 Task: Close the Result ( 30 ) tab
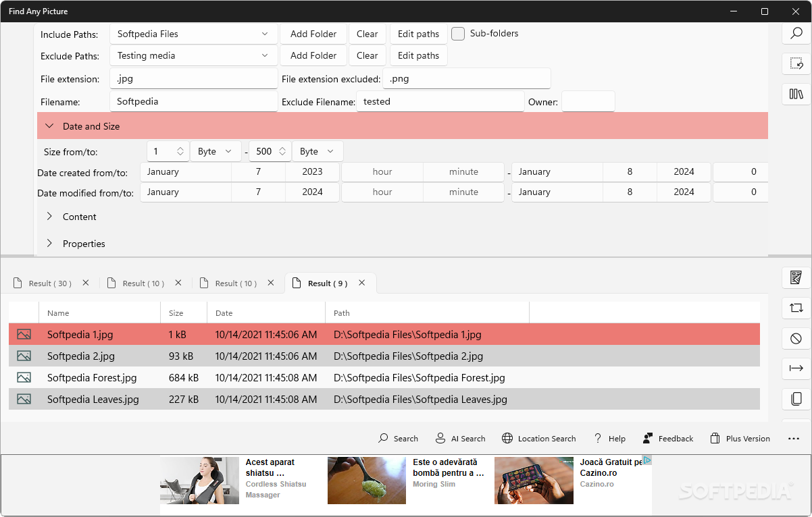pos(85,283)
